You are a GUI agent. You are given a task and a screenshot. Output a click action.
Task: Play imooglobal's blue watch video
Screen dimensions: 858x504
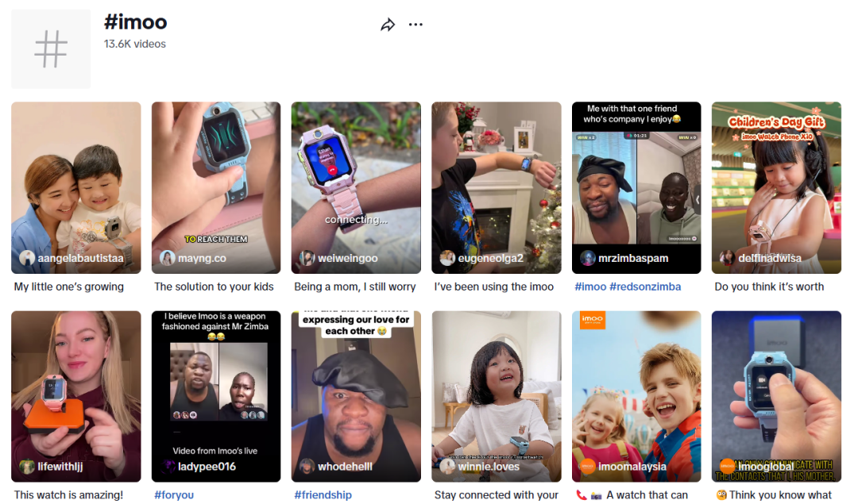pyautogui.click(x=776, y=396)
